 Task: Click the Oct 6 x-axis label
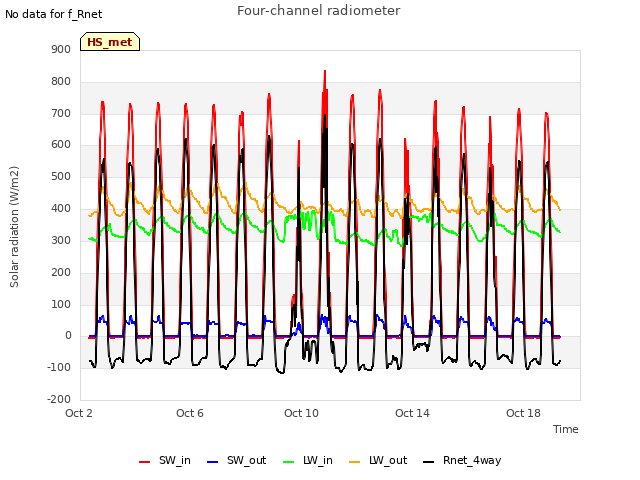pyautogui.click(x=190, y=413)
